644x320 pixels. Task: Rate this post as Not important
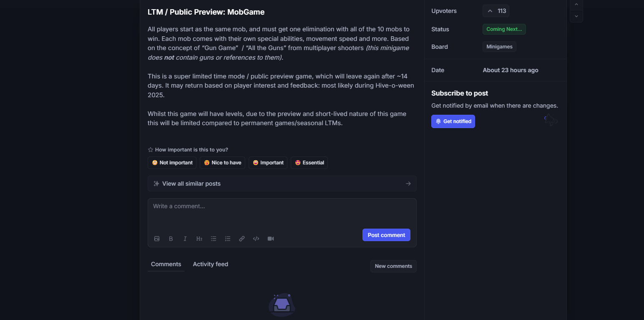(172, 163)
